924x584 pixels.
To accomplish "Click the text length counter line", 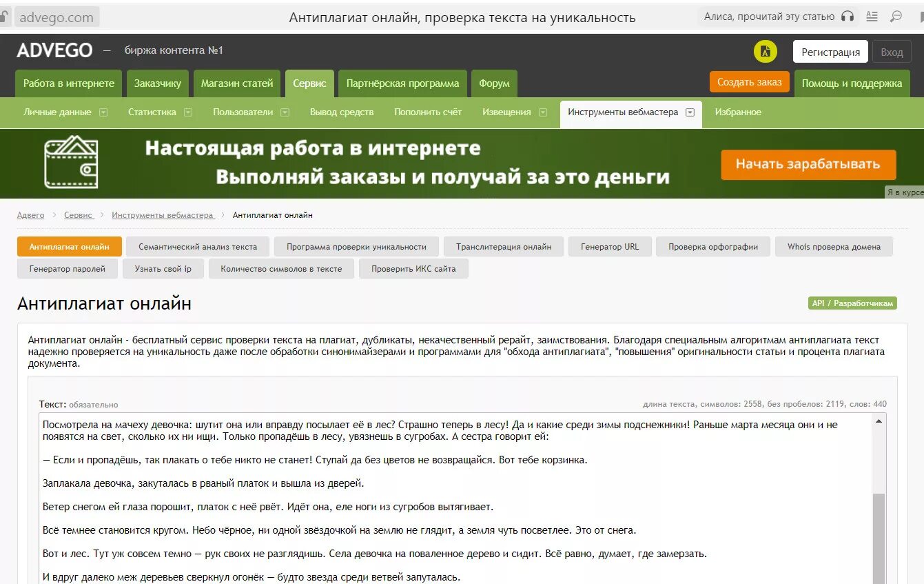I will click(x=765, y=404).
